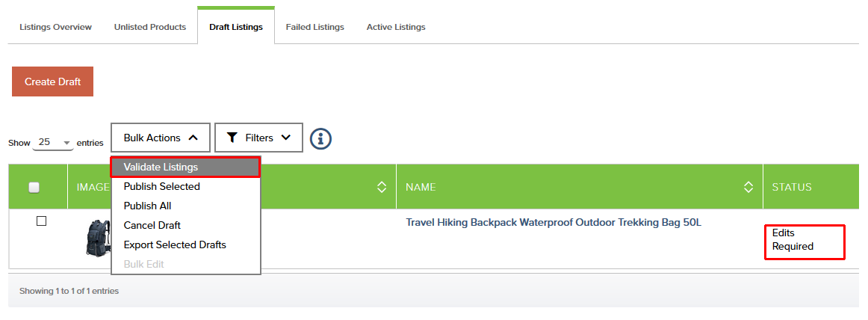
Task: Open the Show entries count dropdown
Action: (53, 142)
